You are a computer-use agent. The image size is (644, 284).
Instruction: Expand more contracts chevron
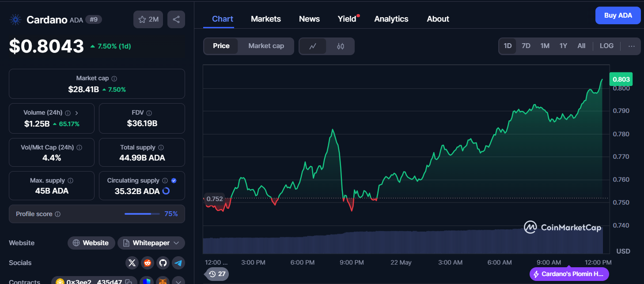point(178,281)
